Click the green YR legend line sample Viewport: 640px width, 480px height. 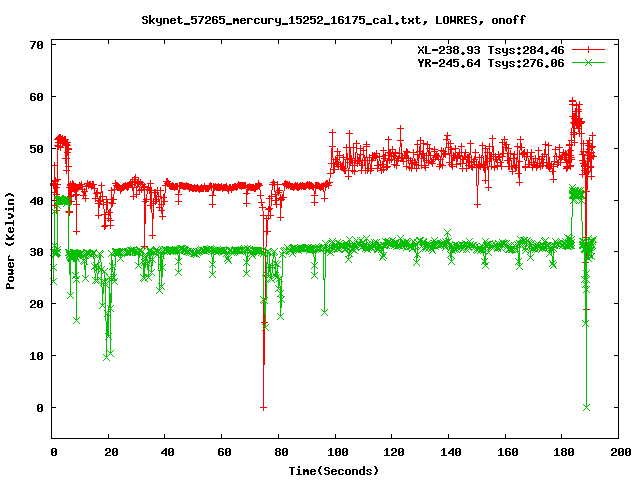(x=588, y=62)
